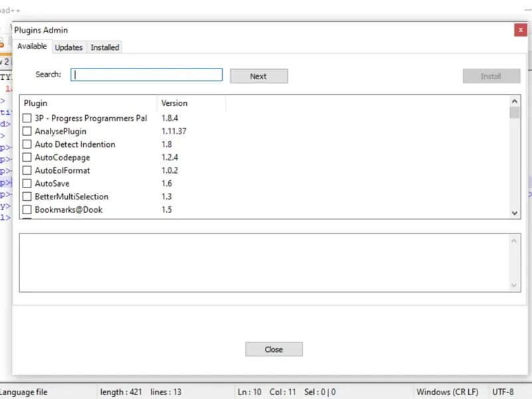The width and height of the screenshot is (532, 399).
Task: Click version 1.8.4 in the list
Action: pyautogui.click(x=170, y=118)
